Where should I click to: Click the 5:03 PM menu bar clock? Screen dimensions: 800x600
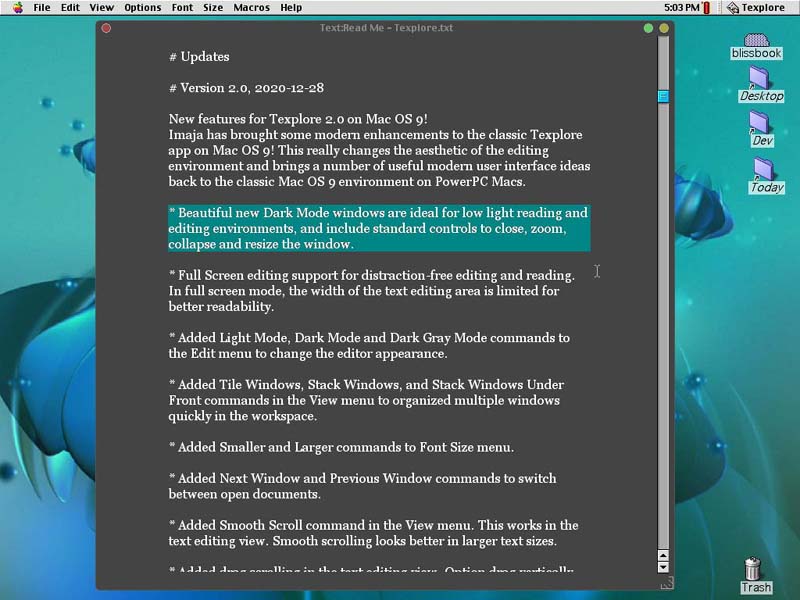coord(682,8)
